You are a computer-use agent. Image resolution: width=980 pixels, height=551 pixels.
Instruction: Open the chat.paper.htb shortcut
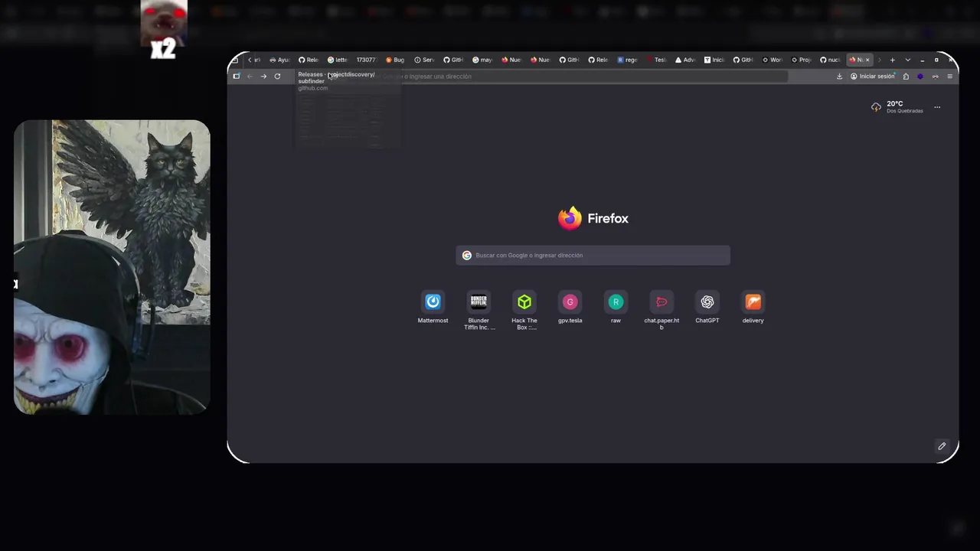point(661,311)
